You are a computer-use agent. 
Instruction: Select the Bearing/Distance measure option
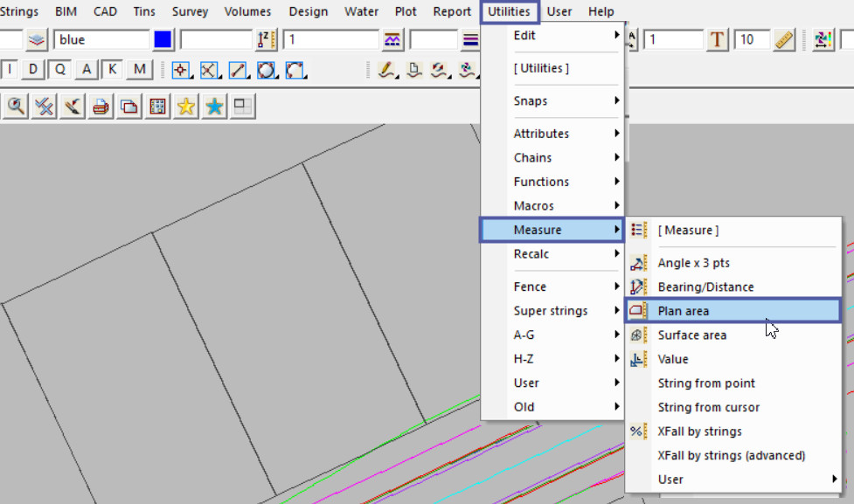point(705,287)
